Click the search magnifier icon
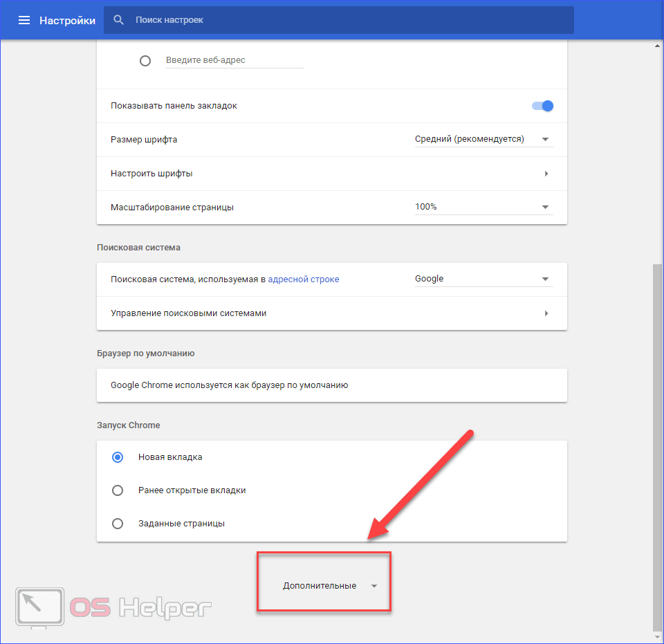The image size is (664, 644). 119,20
